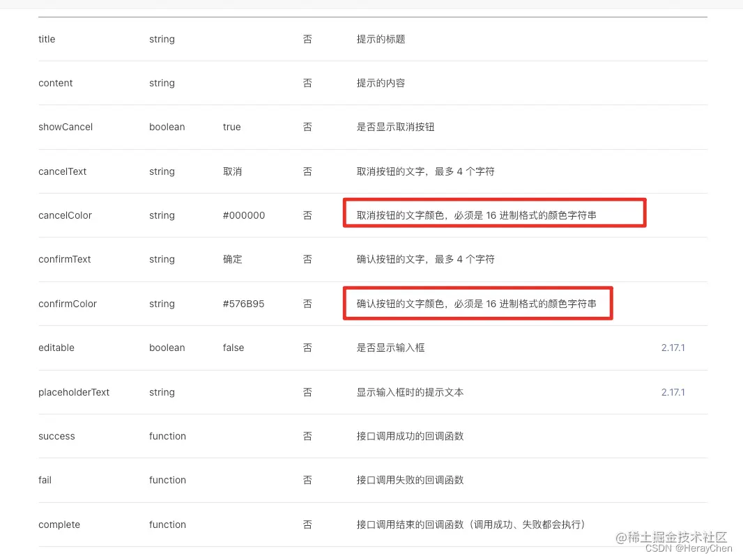Click the 'string' type in title row
This screenshot has width=743, height=560.
[x=162, y=39]
